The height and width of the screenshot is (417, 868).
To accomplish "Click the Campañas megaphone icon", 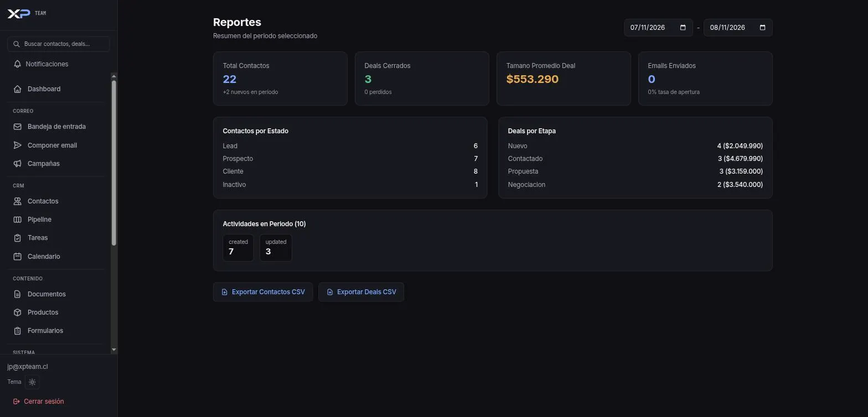I will point(18,164).
